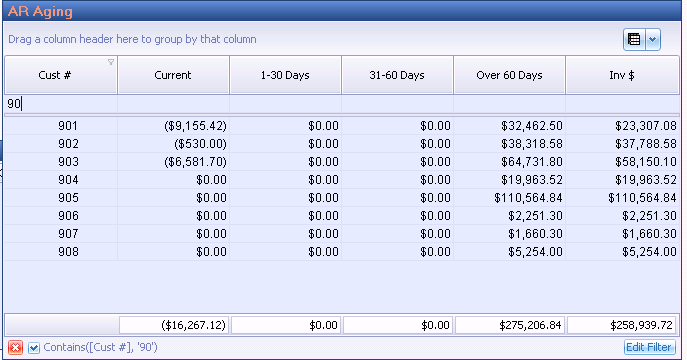Select customer 903 row cell

click(60, 162)
